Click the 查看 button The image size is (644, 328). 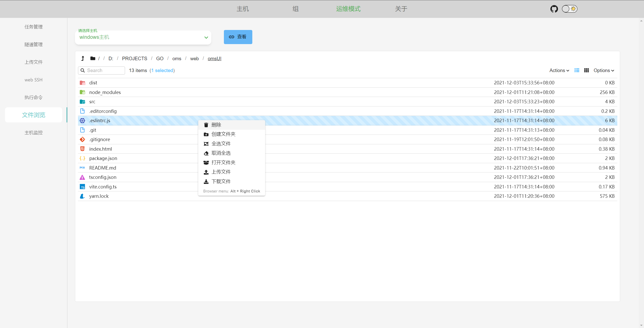238,37
